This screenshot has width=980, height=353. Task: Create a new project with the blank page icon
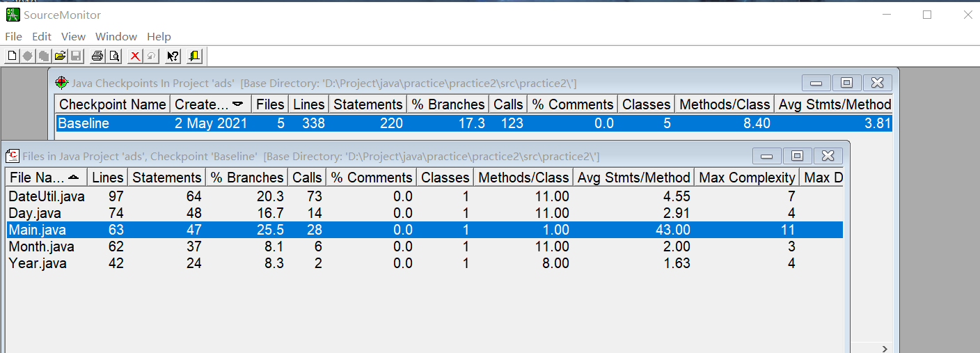tap(12, 56)
